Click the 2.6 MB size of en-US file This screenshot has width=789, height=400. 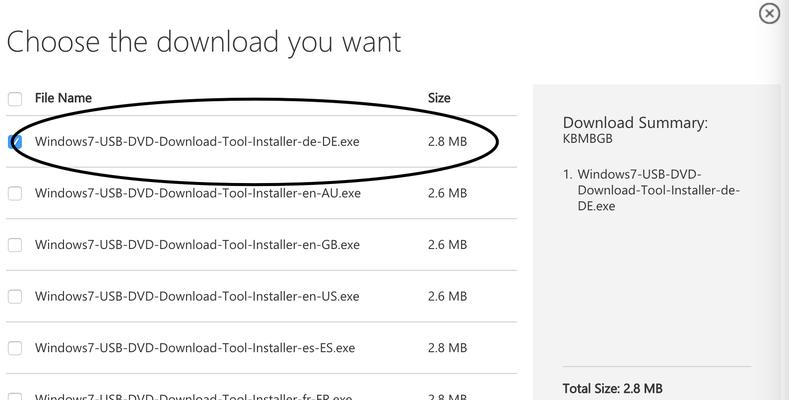[447, 296]
